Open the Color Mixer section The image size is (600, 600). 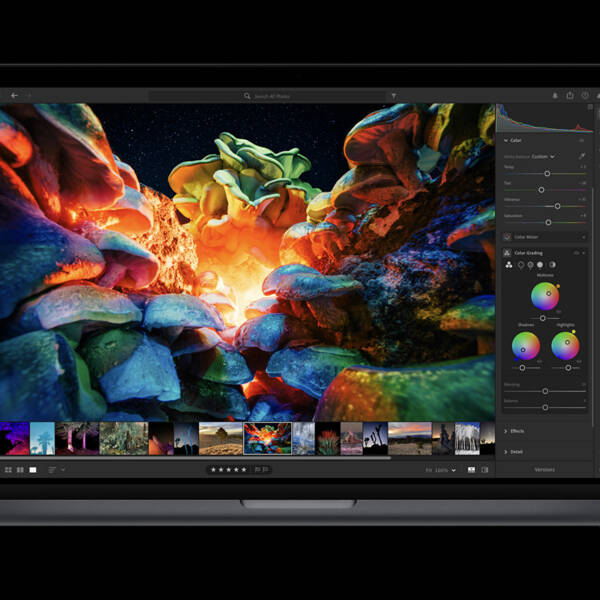pos(525,237)
